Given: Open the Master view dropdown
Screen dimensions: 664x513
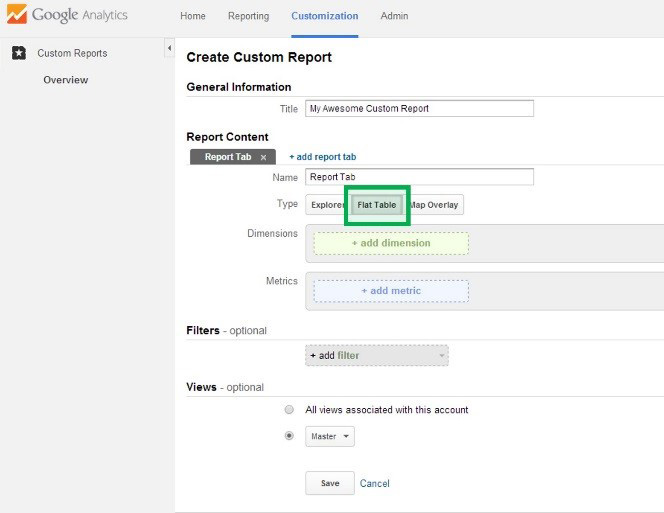Looking at the screenshot, I should click(329, 437).
